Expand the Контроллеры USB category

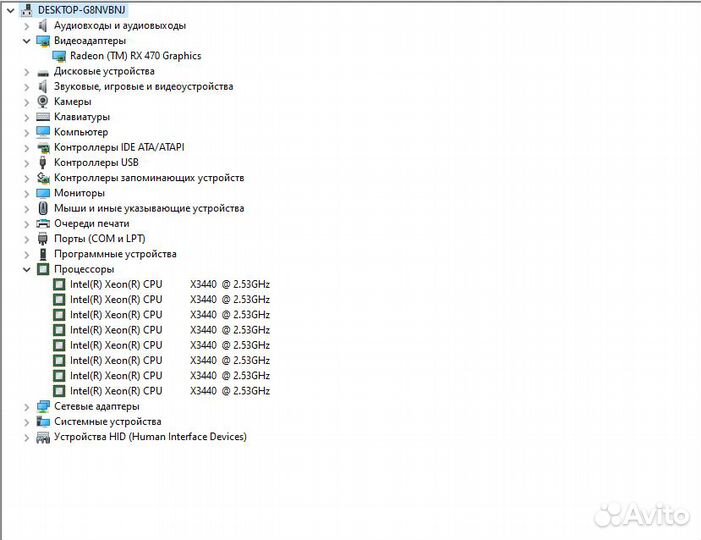point(26,163)
